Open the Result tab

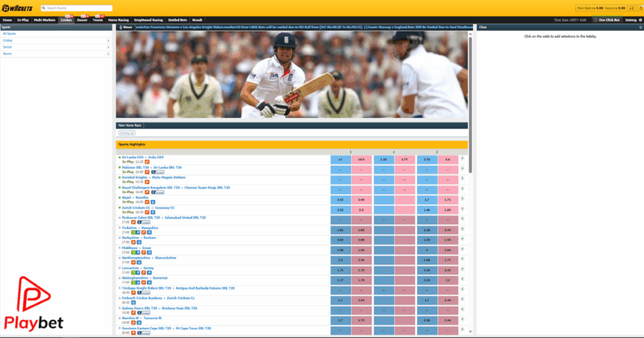pos(197,19)
